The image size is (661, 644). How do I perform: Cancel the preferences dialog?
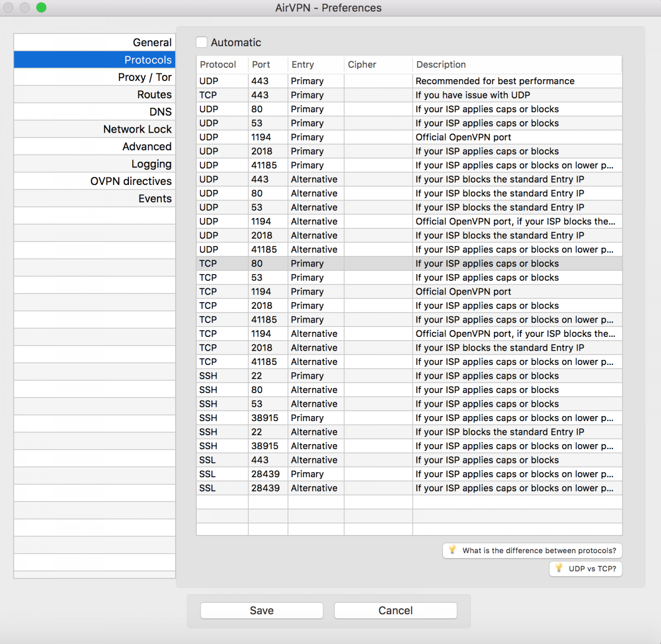395,610
